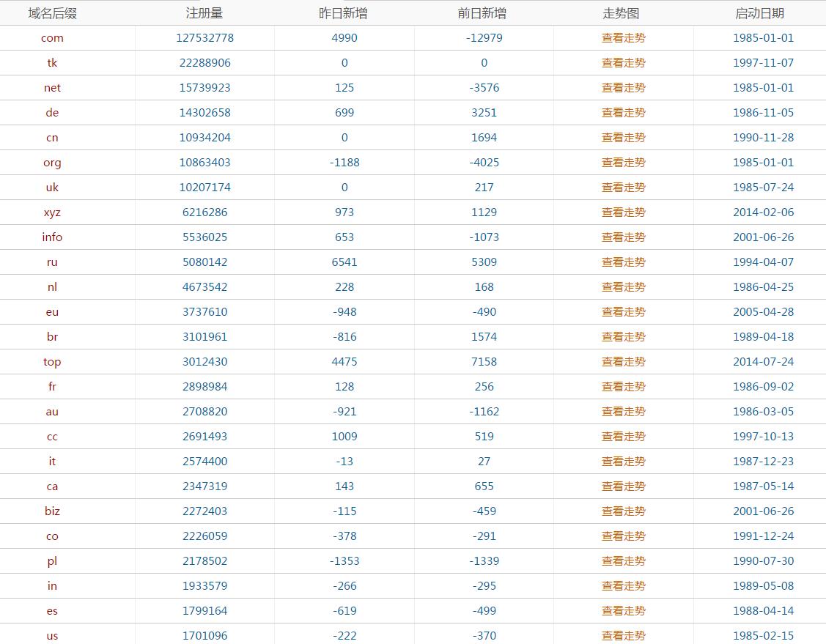Viewport: 826px width, 644px height.
Task: Click previous-day value 3251 for de
Action: click(x=484, y=113)
